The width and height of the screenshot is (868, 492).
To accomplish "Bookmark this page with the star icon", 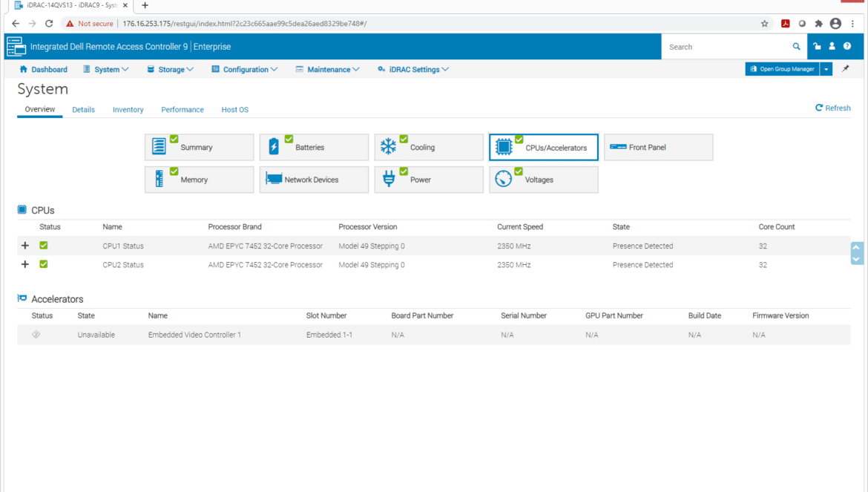I will click(x=764, y=23).
